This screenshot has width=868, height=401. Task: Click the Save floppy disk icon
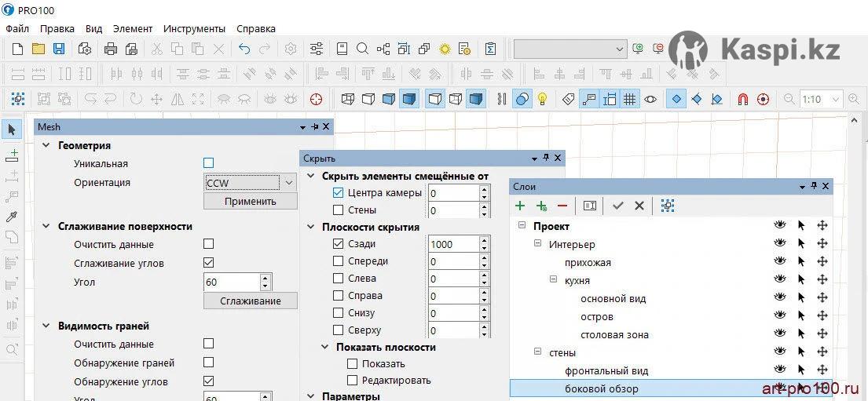click(59, 49)
